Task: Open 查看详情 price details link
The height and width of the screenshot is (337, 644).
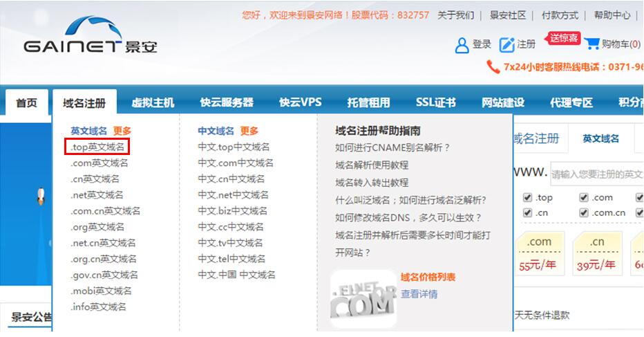Action: (x=419, y=294)
